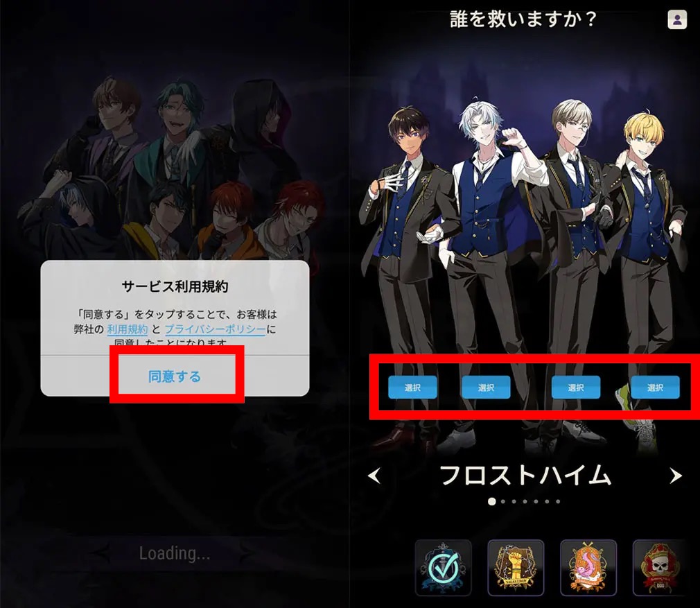Jump to the fourth page dot
Viewport: 700px width, 608px height.
tap(525, 501)
